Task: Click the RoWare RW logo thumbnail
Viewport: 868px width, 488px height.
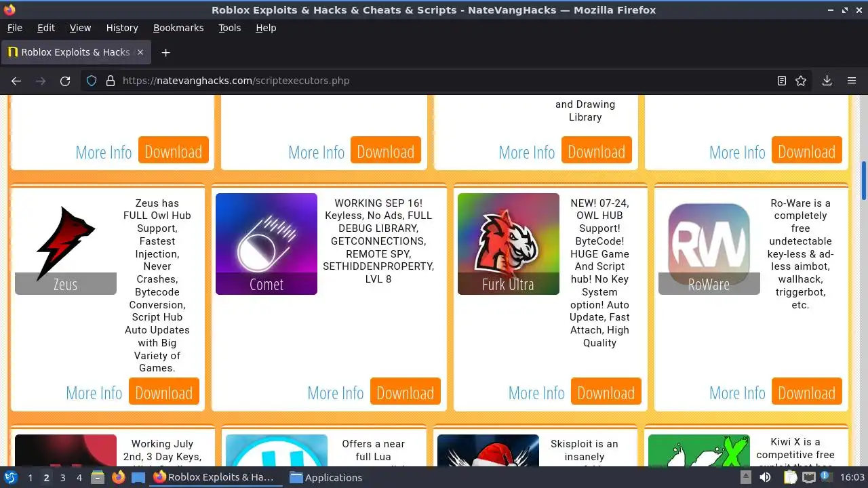Action: pos(709,244)
